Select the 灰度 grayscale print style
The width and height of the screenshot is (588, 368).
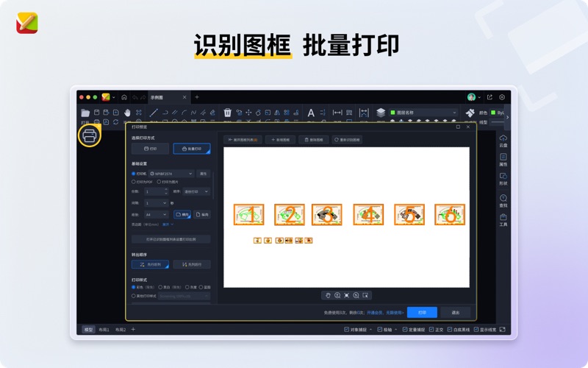[x=187, y=287]
